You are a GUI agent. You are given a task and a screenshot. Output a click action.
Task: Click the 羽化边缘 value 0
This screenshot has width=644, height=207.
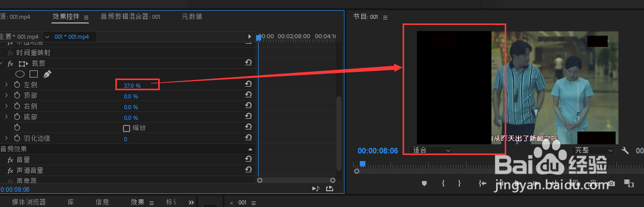pos(126,139)
